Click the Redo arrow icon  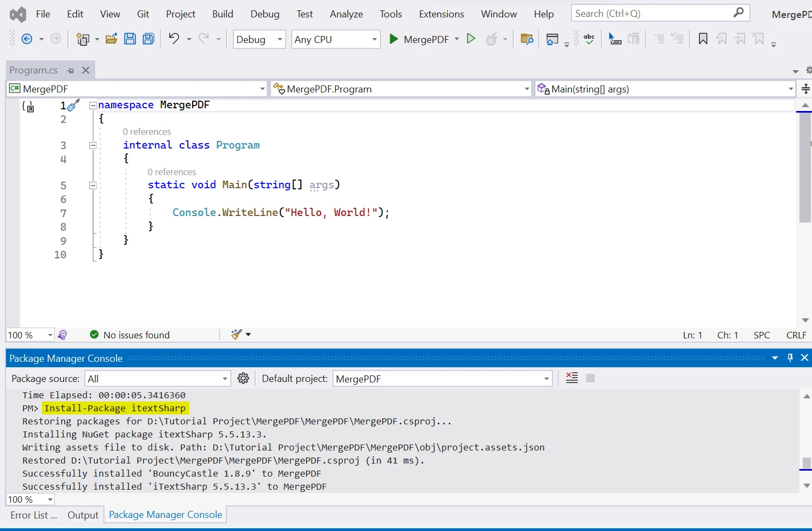tap(204, 38)
